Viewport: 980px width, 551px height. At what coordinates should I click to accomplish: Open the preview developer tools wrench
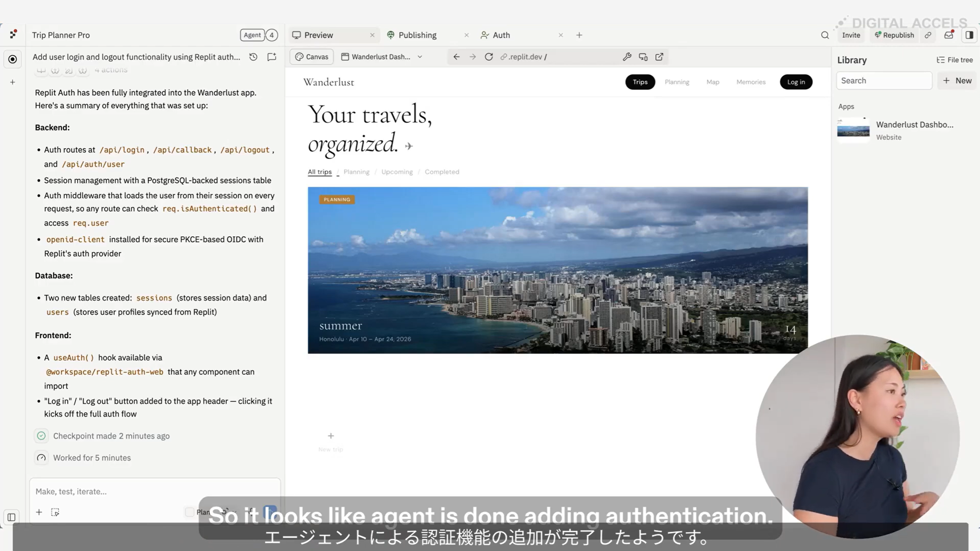coord(627,57)
